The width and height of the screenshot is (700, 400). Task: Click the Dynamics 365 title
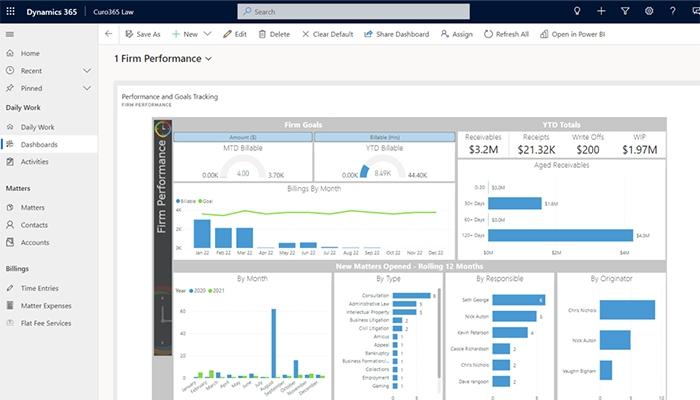tap(51, 12)
